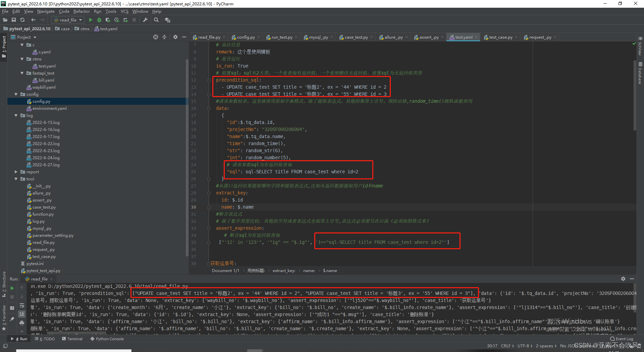Toggle the 1: Project side tool window
This screenshot has height=352, width=644.
(x=4, y=46)
